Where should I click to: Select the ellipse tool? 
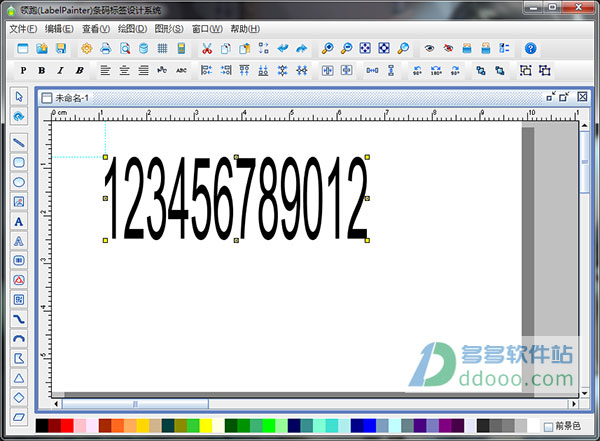19,182
